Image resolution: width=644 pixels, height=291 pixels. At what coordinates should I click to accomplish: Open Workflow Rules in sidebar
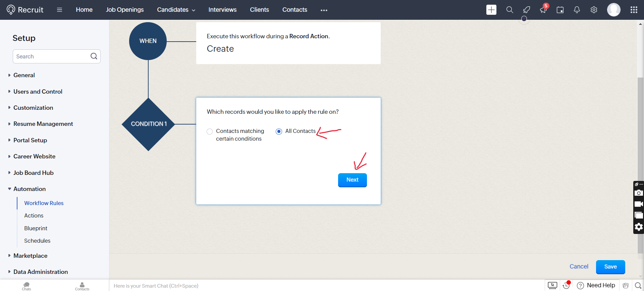pos(44,203)
